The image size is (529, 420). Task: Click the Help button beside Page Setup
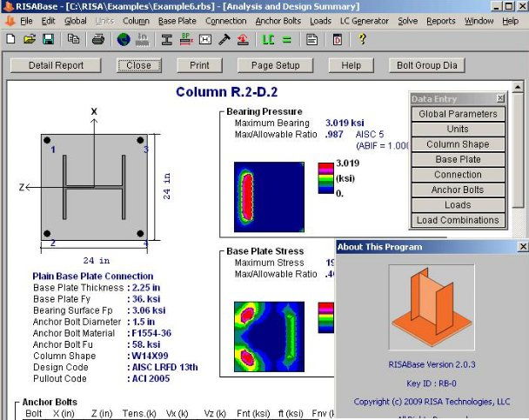pos(351,65)
